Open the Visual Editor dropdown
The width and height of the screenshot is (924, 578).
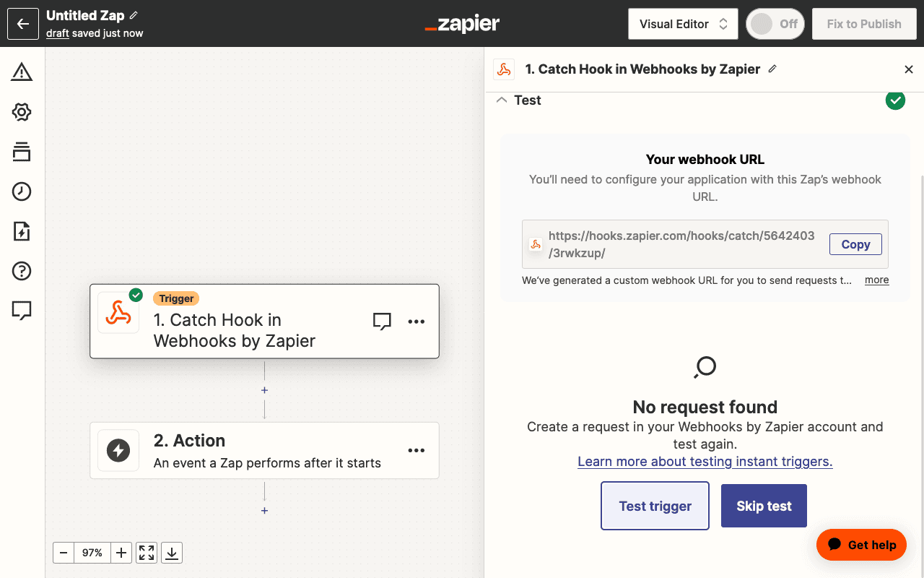click(683, 24)
